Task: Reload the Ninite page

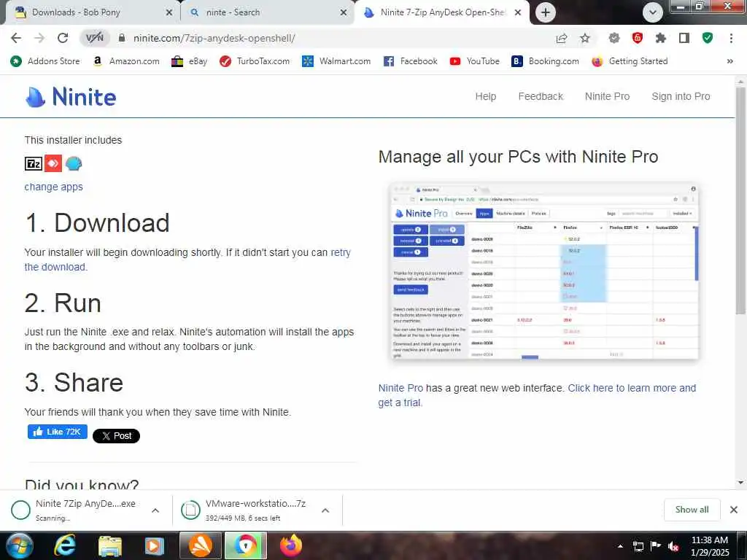Action: click(63, 38)
